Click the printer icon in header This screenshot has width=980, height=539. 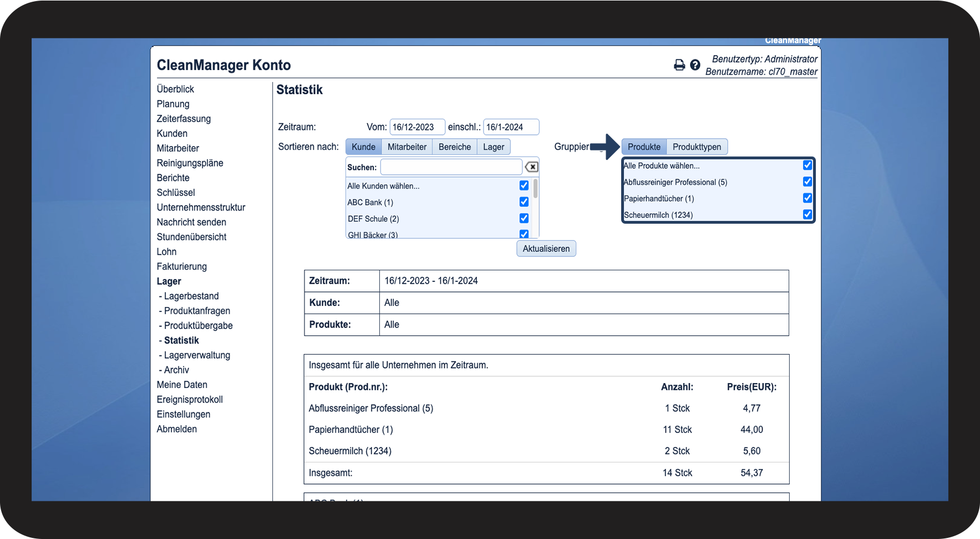coord(679,66)
